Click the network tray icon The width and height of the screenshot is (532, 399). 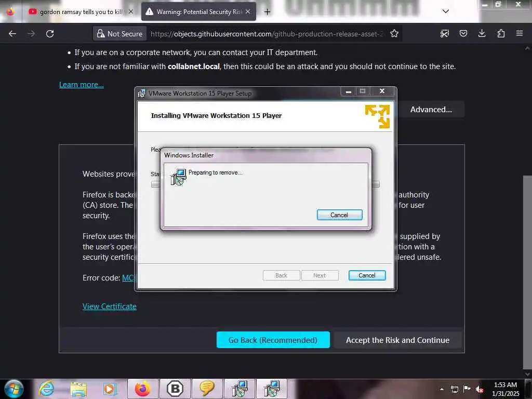coord(454,389)
